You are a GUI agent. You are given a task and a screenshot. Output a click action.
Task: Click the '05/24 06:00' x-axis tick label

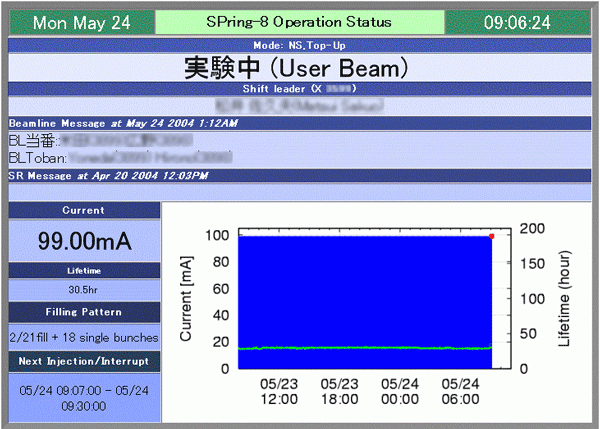coord(460,391)
